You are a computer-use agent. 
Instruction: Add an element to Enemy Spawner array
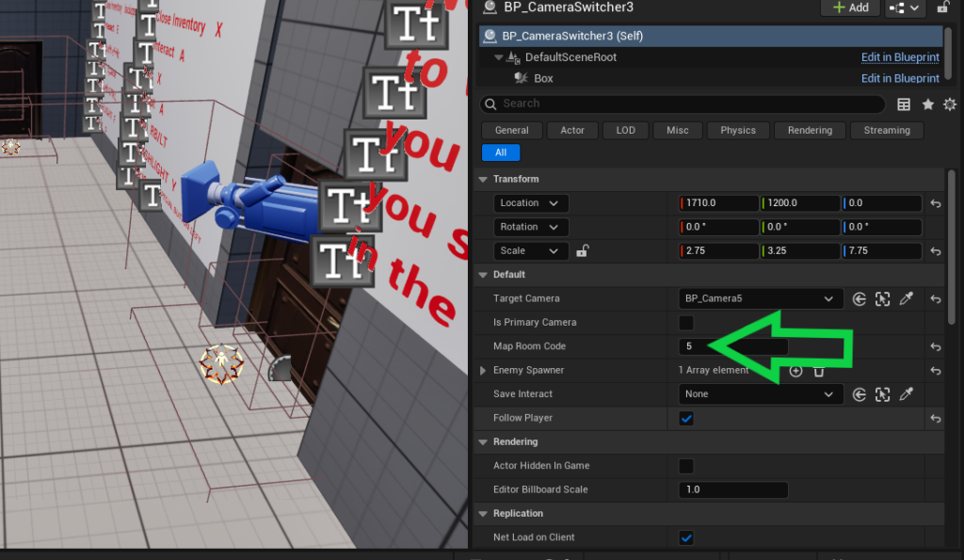point(795,371)
